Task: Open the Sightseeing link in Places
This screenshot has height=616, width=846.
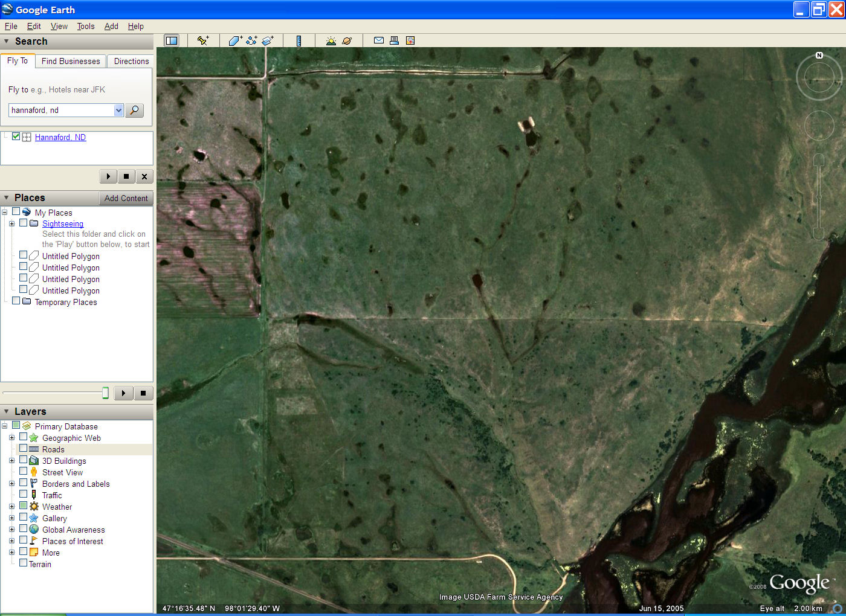Action: (63, 223)
